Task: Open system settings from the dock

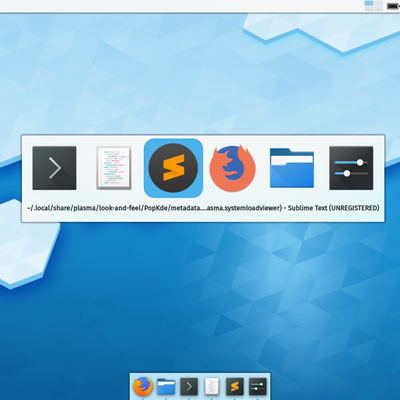Action: point(258,386)
